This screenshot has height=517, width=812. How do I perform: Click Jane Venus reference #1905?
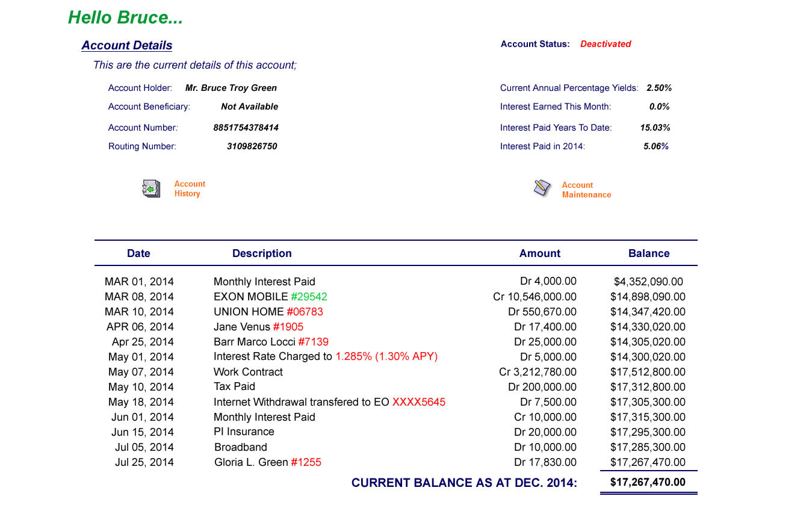[x=288, y=327]
